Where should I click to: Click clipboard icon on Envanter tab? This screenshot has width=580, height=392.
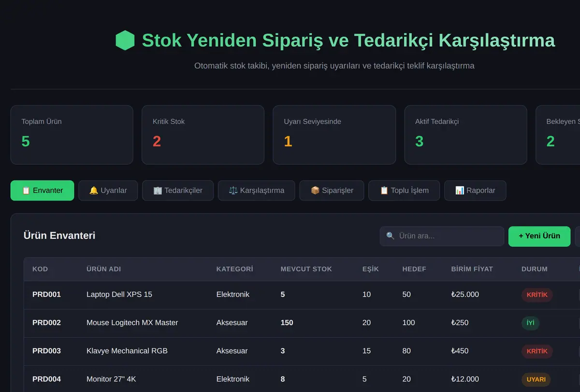(x=26, y=190)
